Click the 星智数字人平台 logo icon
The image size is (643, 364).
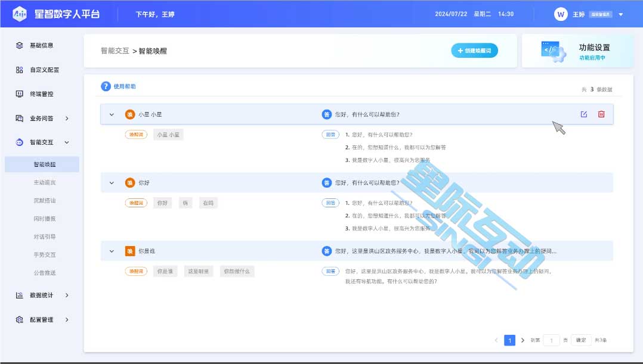tap(19, 14)
